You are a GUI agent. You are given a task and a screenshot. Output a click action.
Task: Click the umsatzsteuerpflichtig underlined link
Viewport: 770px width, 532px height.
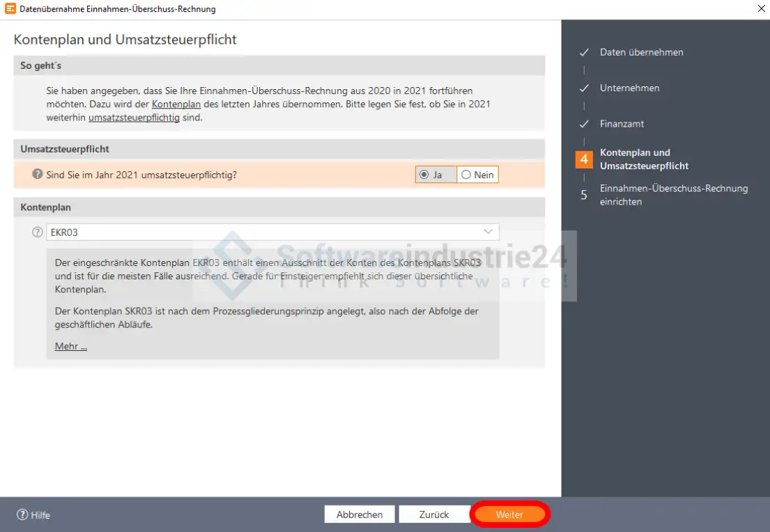(134, 118)
